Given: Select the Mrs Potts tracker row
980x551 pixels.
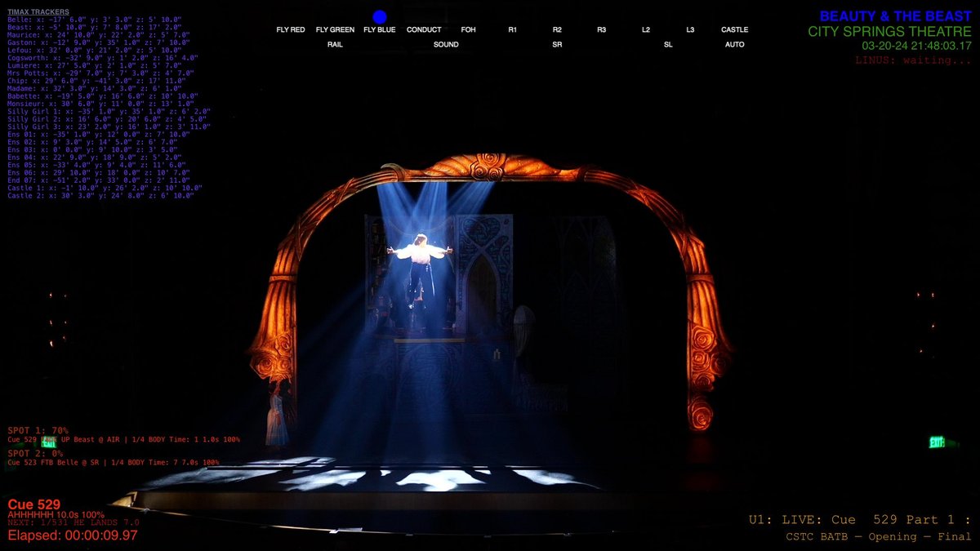Looking at the screenshot, I should coord(99,73).
